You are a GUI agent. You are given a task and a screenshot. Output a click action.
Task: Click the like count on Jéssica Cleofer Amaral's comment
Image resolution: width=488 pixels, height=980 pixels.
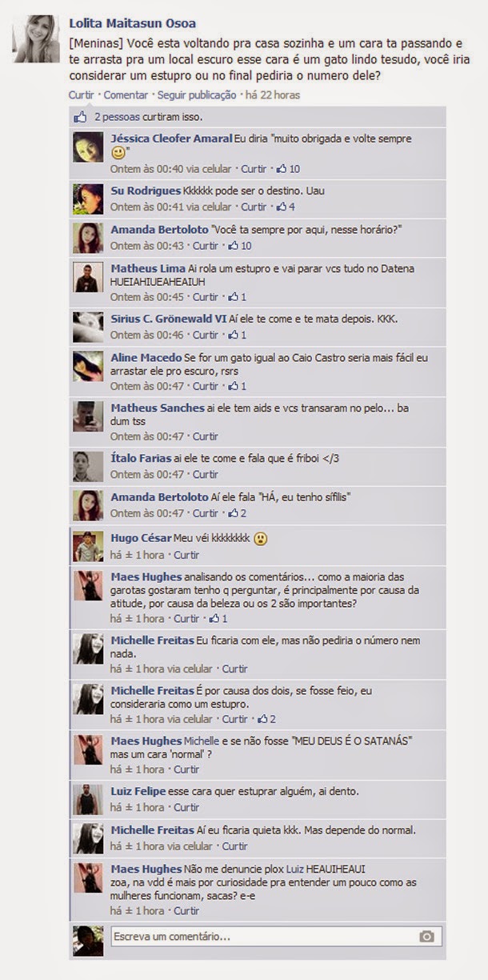[x=288, y=169]
